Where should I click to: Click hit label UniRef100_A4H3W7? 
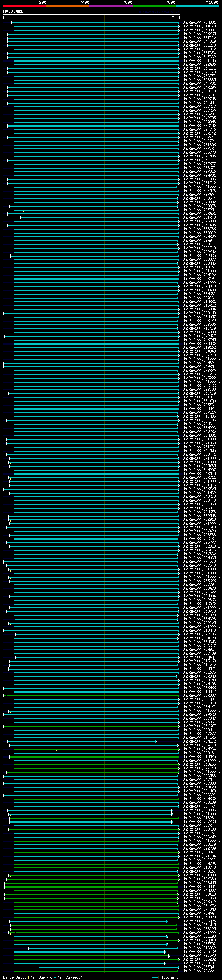pyautogui.click(x=199, y=890)
